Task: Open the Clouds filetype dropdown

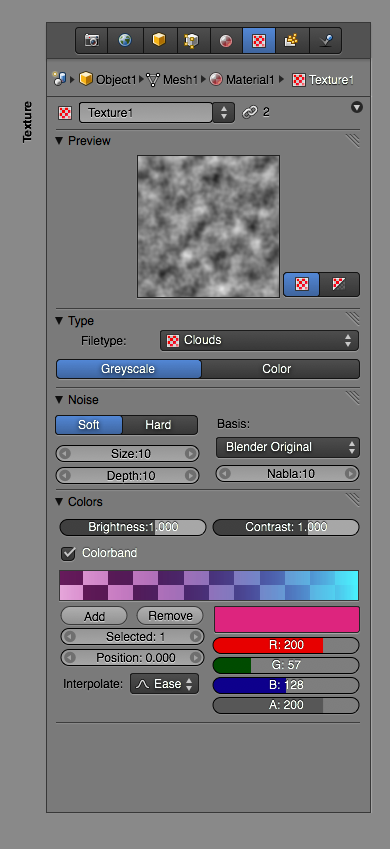Action: [259, 341]
